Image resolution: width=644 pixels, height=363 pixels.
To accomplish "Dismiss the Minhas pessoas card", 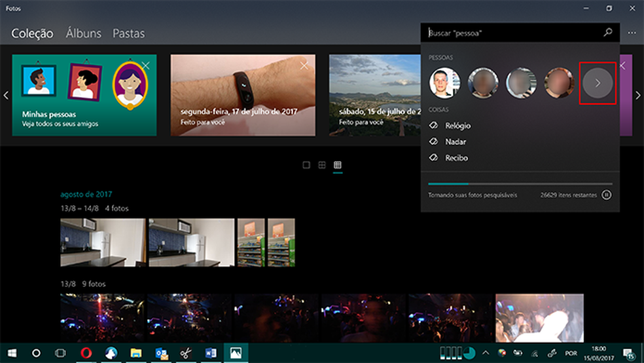I will click(x=146, y=66).
